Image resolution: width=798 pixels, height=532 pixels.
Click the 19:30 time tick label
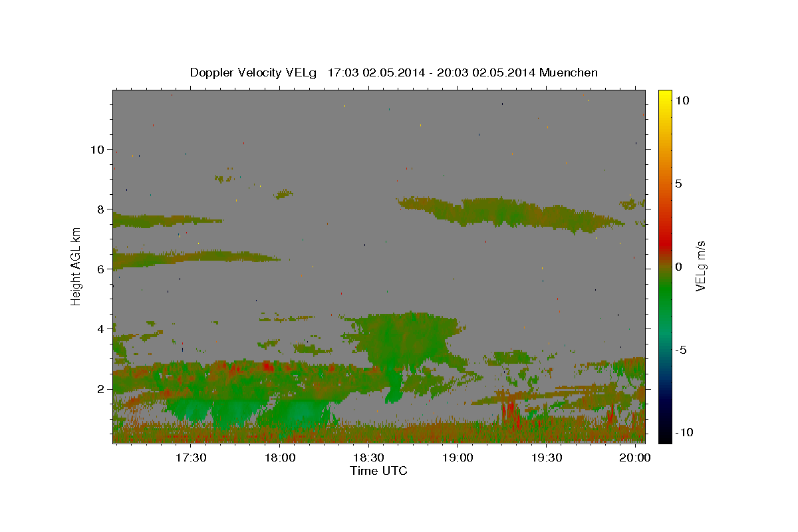pyautogui.click(x=545, y=458)
